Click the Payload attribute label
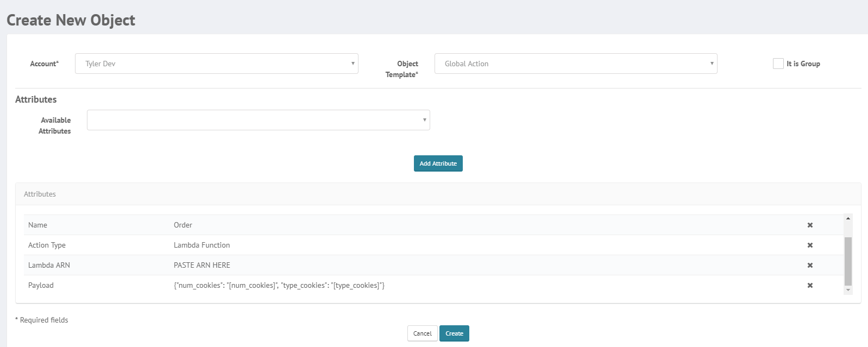 [x=41, y=285]
